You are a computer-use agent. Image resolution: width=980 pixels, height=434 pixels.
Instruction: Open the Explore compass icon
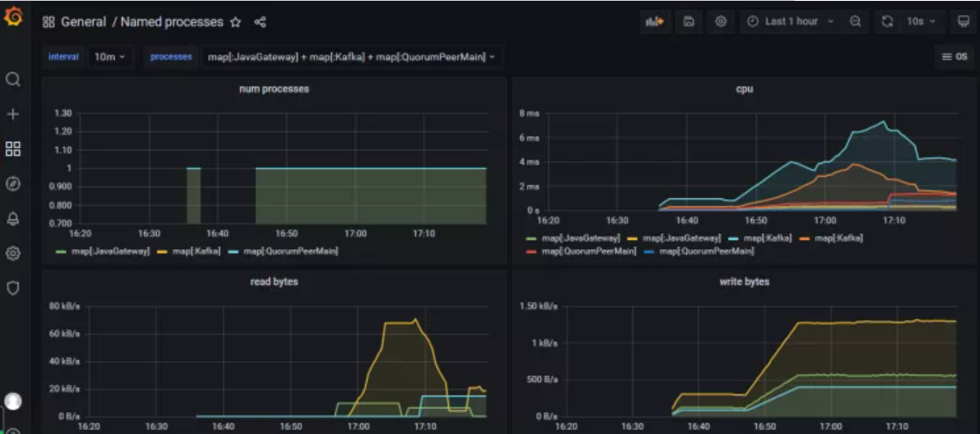pyautogui.click(x=13, y=183)
